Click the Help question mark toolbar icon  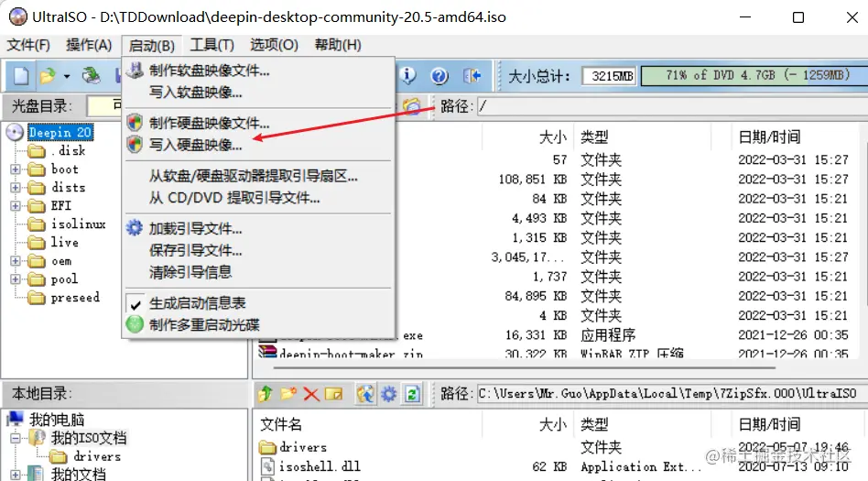pos(439,75)
